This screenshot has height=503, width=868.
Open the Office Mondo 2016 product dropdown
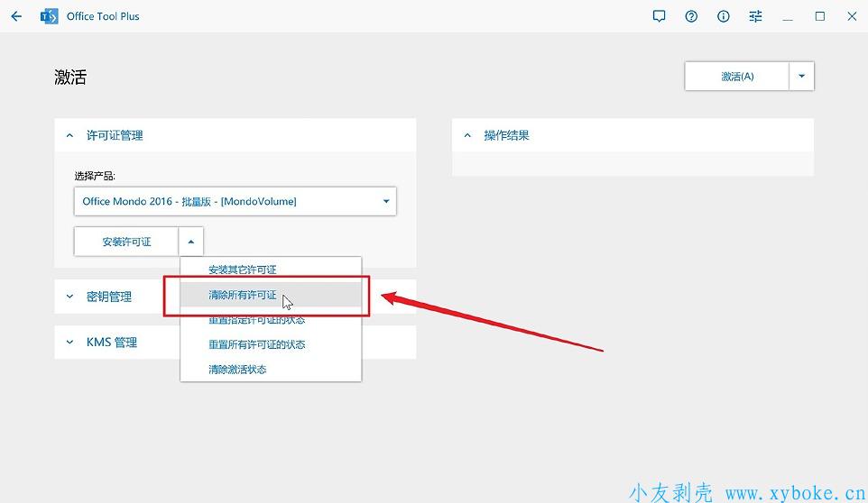[x=235, y=201]
